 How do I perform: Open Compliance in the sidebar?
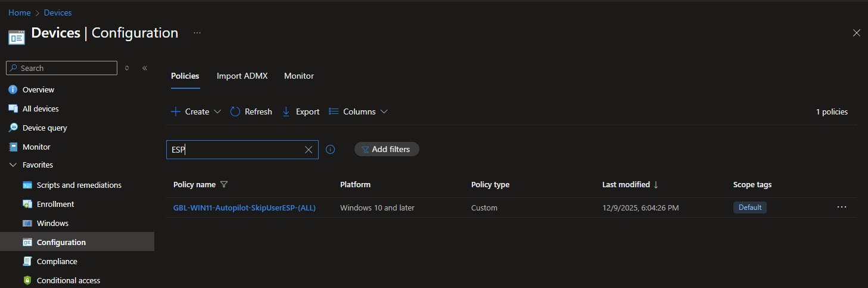pos(57,262)
